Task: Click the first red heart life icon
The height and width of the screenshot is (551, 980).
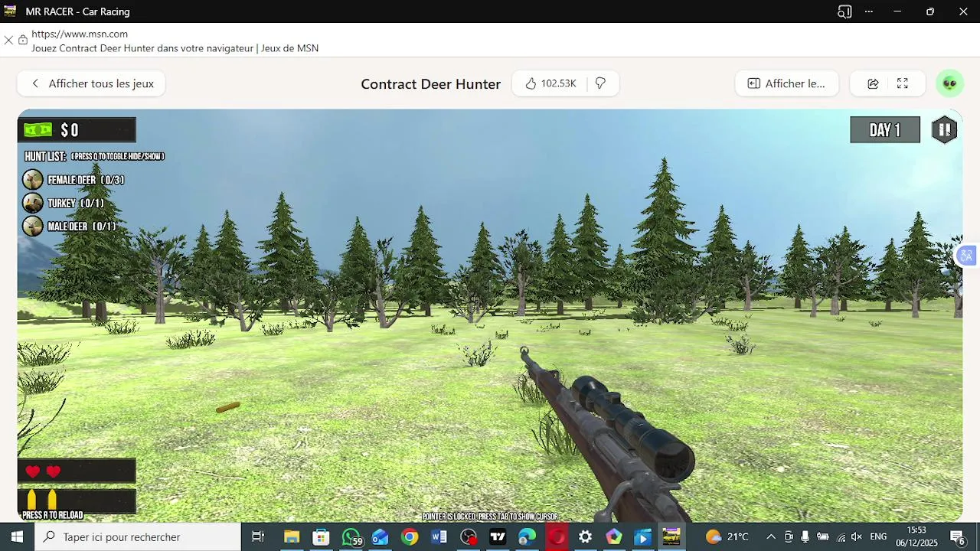Action: click(32, 471)
